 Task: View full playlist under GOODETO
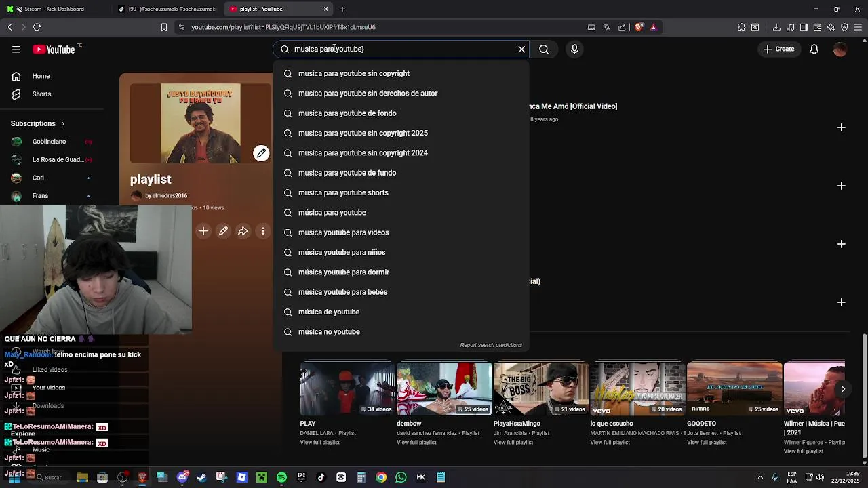tap(707, 443)
